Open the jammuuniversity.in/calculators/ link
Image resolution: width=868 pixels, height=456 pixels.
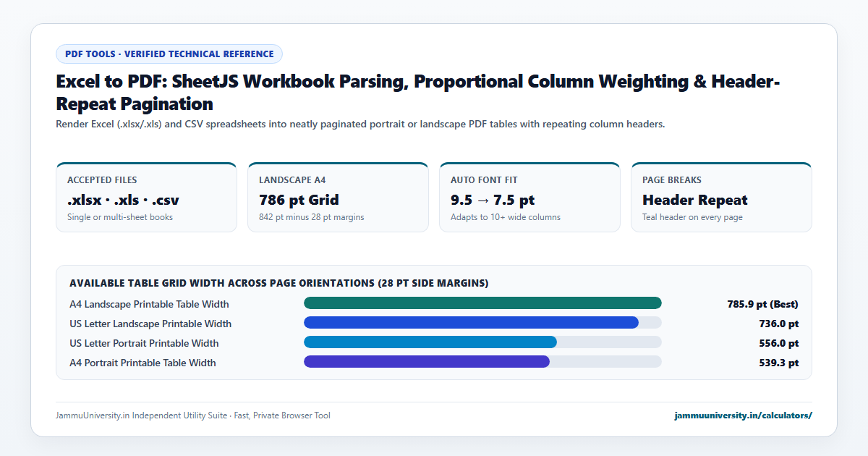click(x=743, y=415)
